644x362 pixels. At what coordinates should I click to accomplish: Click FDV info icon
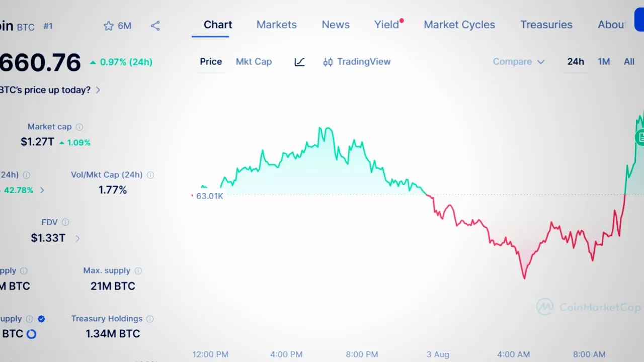point(65,222)
